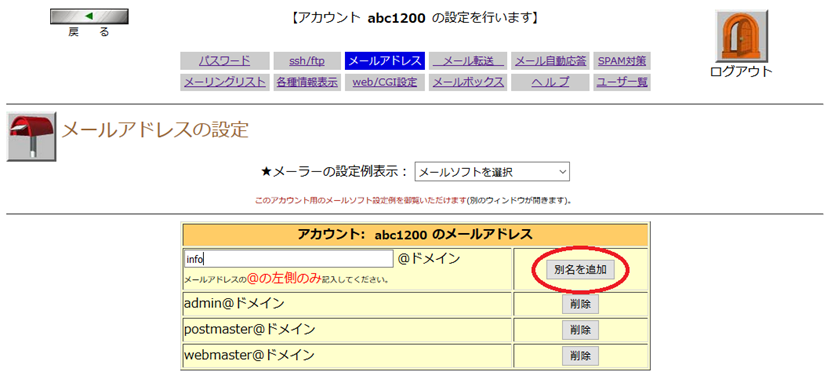The width and height of the screenshot is (831, 383).
Task: Open メール自動応答 settings
Action: click(551, 61)
